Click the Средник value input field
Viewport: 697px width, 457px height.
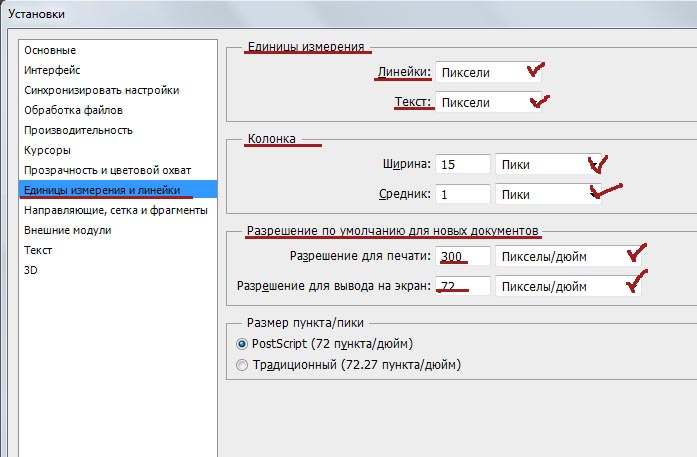pos(463,193)
